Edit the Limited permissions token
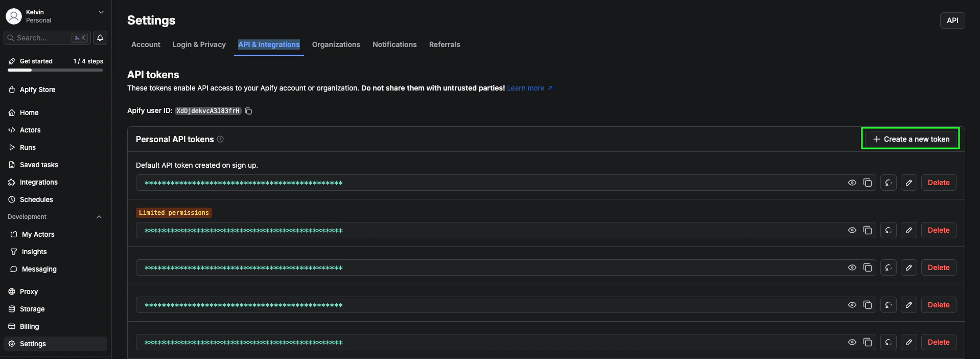The height and width of the screenshot is (359, 980). point(909,230)
